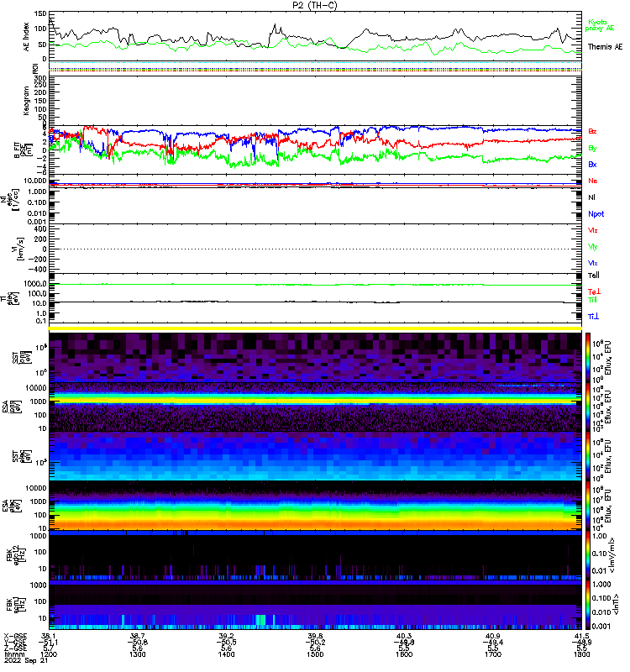Click the blue Npot legend label
Image resolution: width=630 pixels, height=672 pixels.
tap(595, 213)
